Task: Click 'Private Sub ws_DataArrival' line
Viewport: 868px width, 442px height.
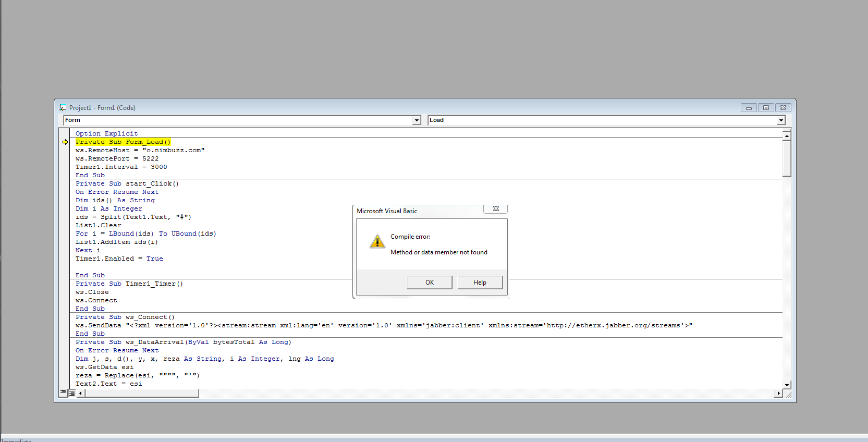Action: pos(184,342)
